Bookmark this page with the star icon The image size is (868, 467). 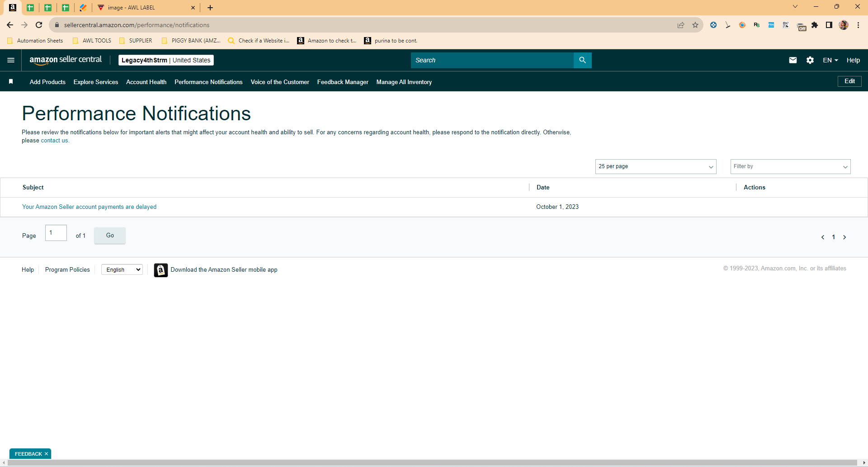[695, 25]
